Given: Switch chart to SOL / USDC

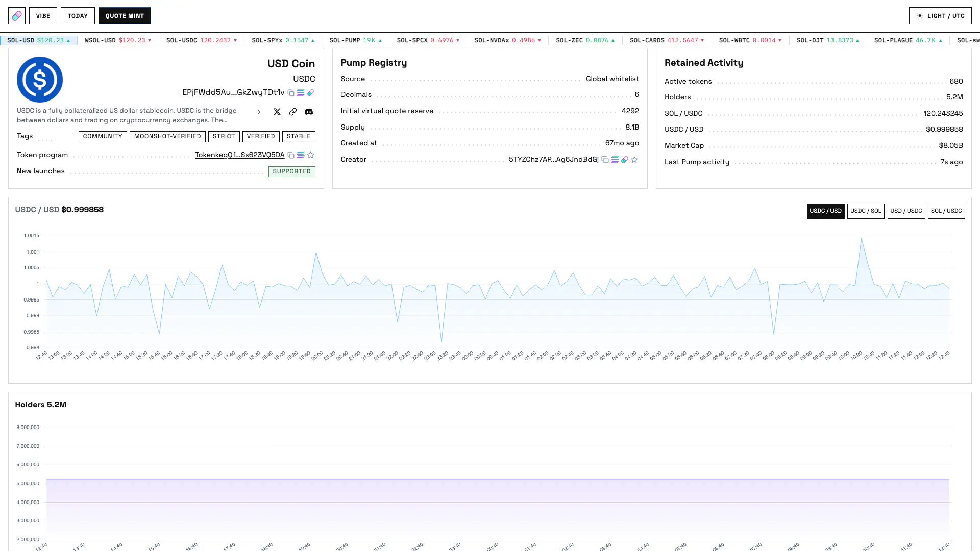Looking at the screenshot, I should click(946, 211).
